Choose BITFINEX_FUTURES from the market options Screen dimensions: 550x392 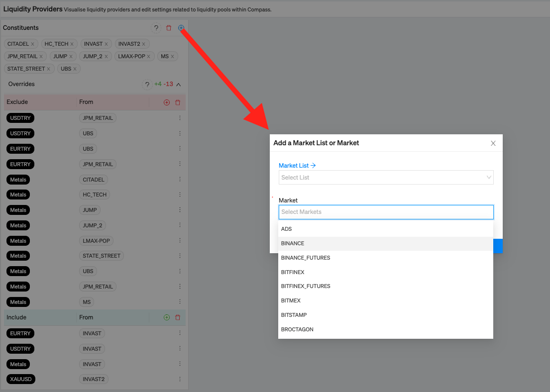point(385,286)
